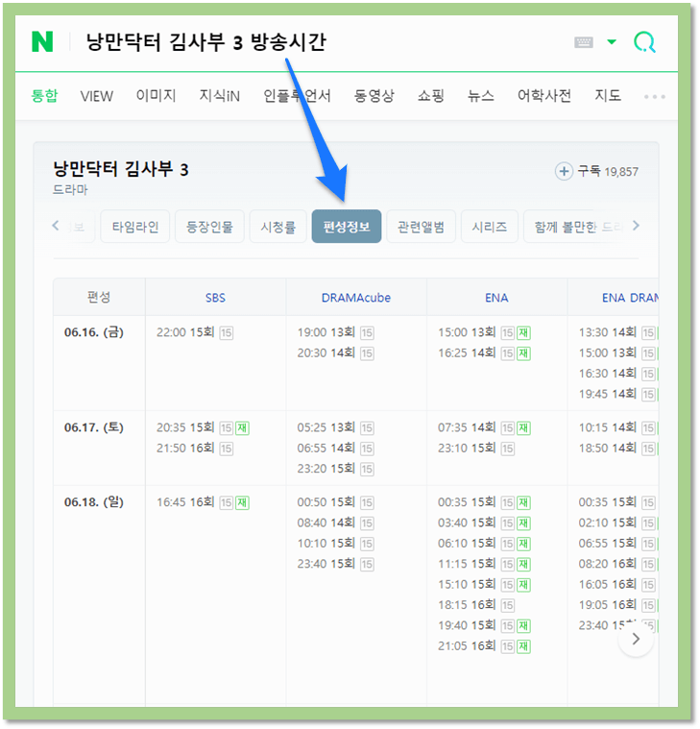Click DRAMAcube 19:00 13회 entry
The image size is (700, 729).
tap(335, 332)
